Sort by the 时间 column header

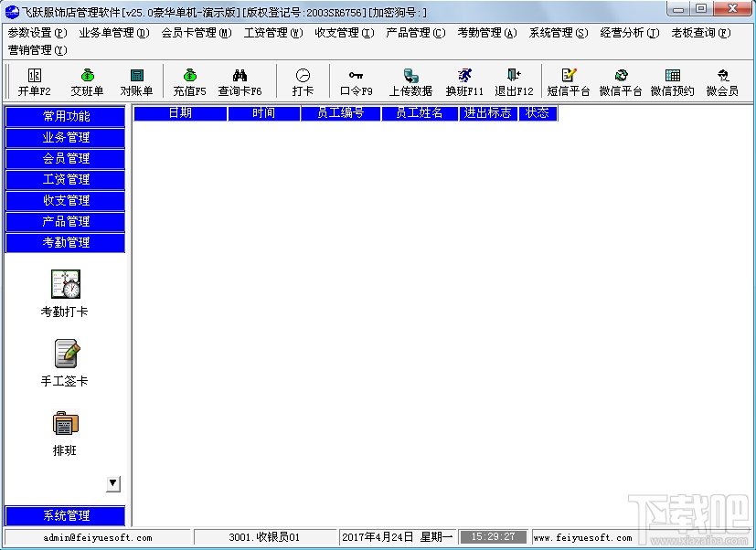264,113
